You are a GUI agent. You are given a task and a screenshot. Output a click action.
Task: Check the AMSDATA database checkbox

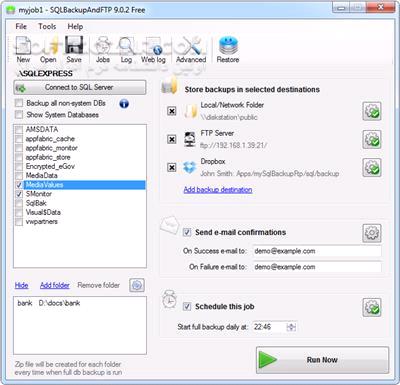(19, 129)
